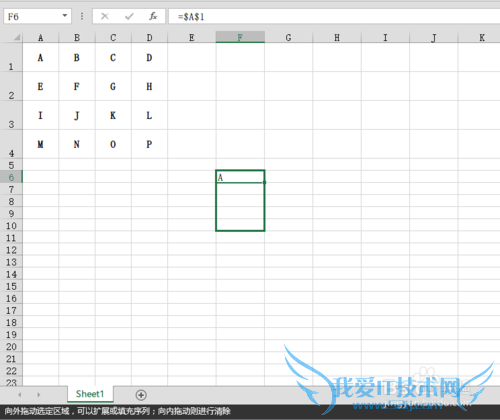Select column G header

click(x=289, y=37)
